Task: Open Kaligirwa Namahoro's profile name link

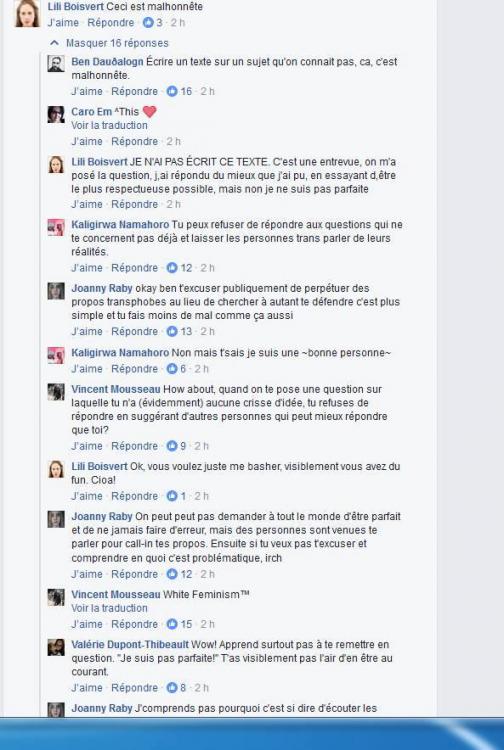Action: 120,225
